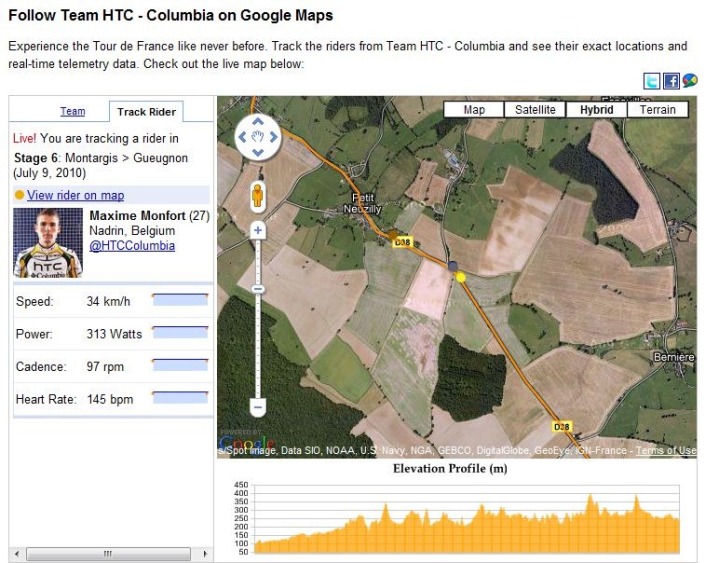Click the Petit Neuzilly map label

point(363,203)
